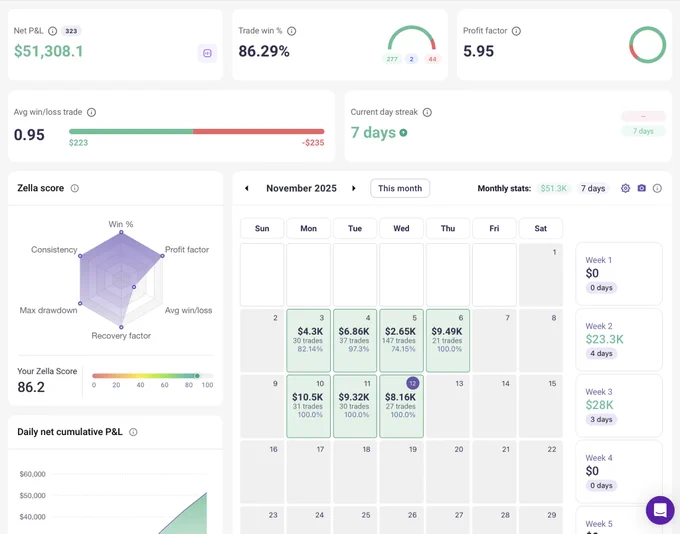This screenshot has height=534, width=680.
Task: Go to the previous month arrow
Action: point(247,188)
